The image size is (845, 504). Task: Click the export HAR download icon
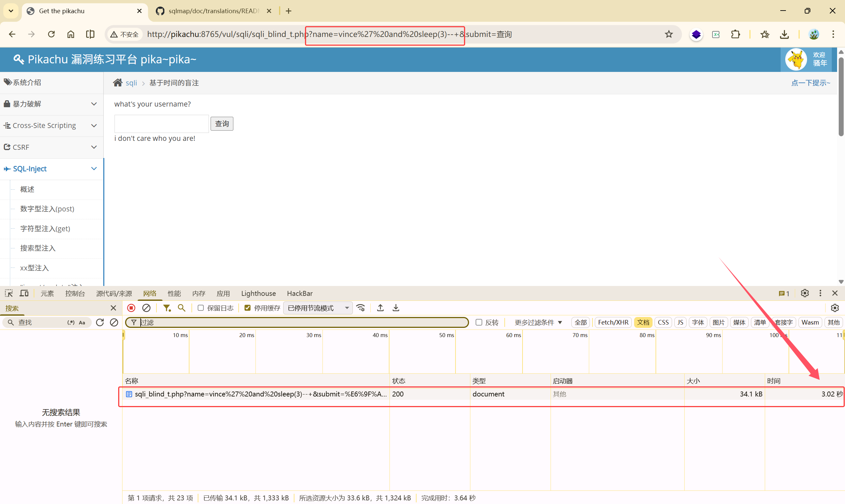pos(396,308)
